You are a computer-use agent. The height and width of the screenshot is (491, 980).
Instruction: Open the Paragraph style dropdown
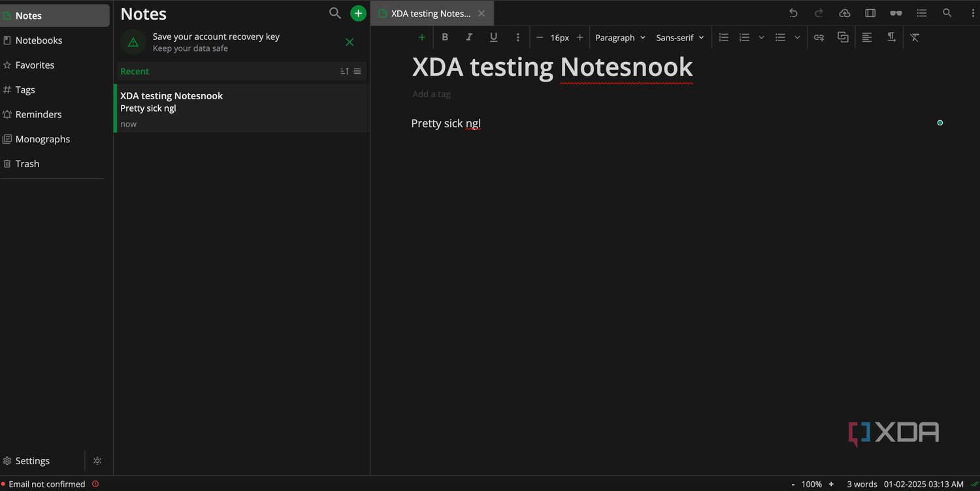point(620,38)
